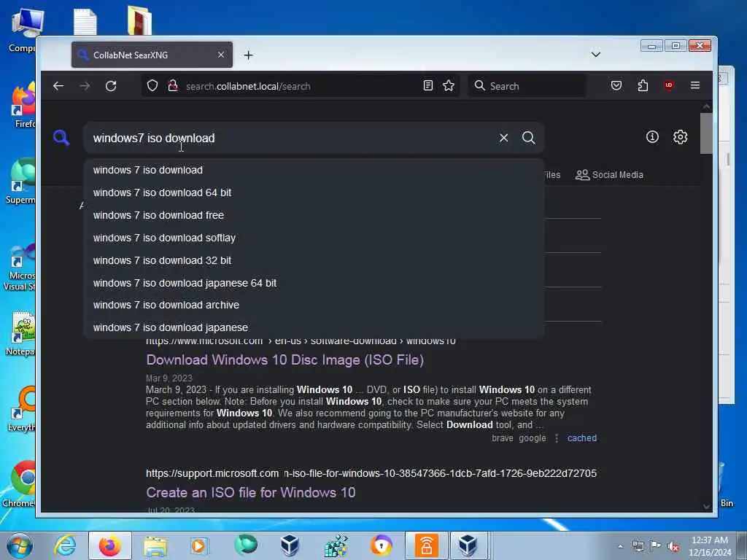The width and height of the screenshot is (747, 560).
Task: Choose suggestion 'windows 7 iso download archive'
Action: [x=314, y=306]
